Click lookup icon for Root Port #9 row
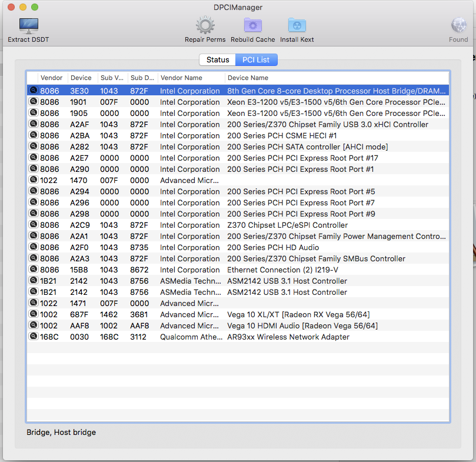476x462 pixels. pos(33,213)
